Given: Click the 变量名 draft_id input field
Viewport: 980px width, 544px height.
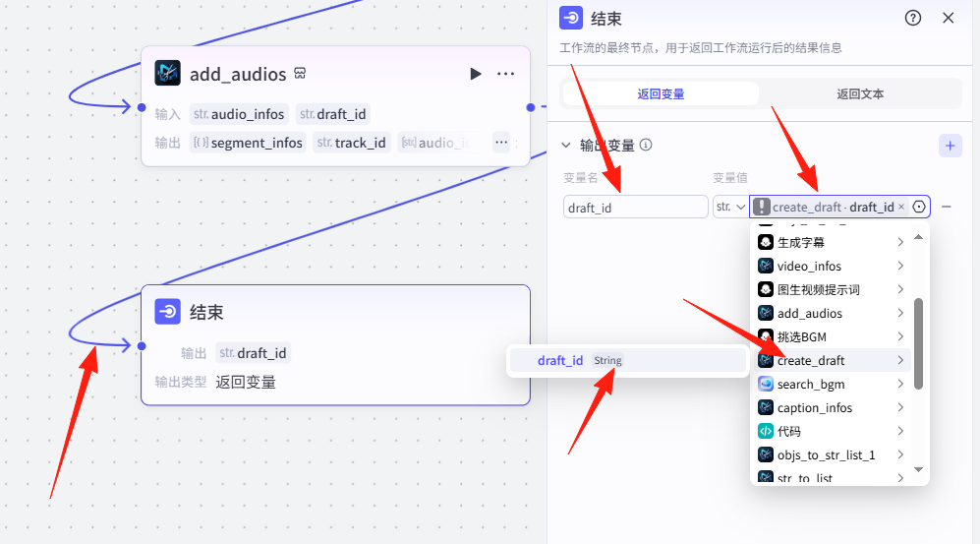Looking at the screenshot, I should [635, 207].
